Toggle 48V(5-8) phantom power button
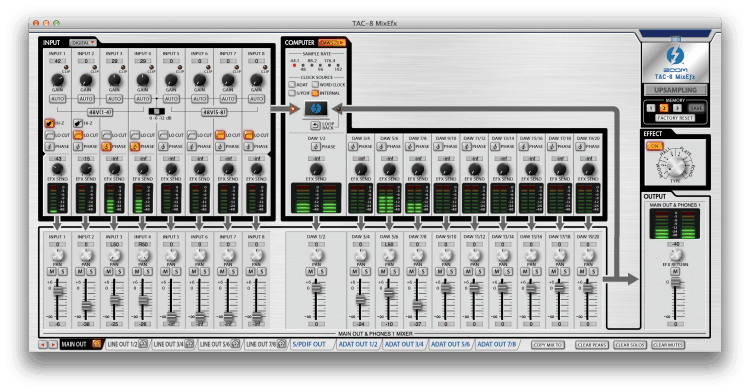The height and width of the screenshot is (392, 750). click(x=214, y=112)
